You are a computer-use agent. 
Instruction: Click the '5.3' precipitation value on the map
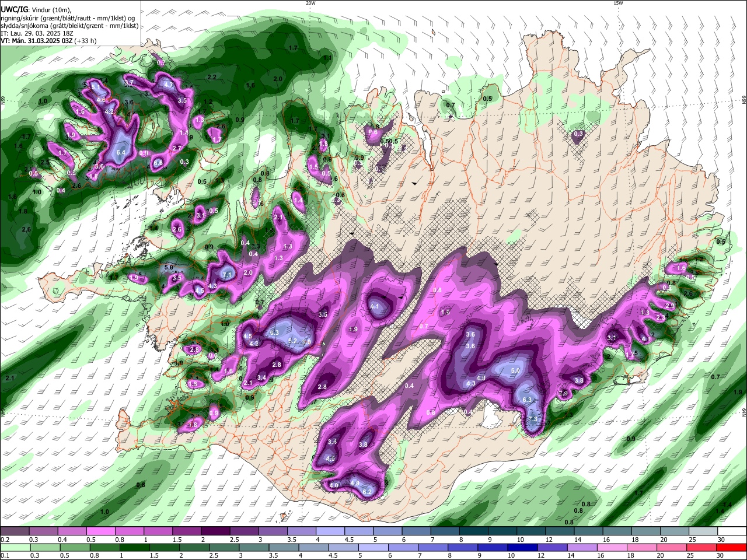tap(275, 332)
